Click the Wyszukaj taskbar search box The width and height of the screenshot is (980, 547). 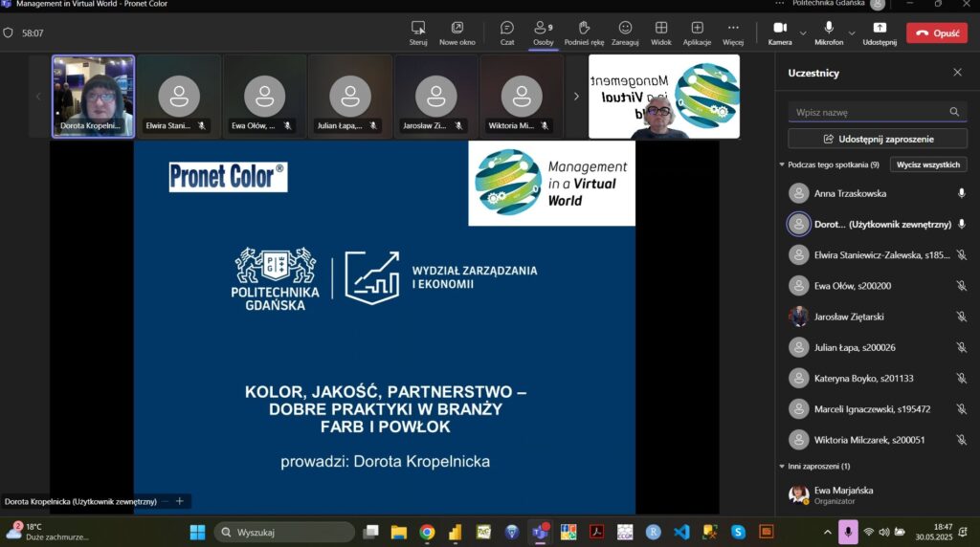(x=285, y=532)
